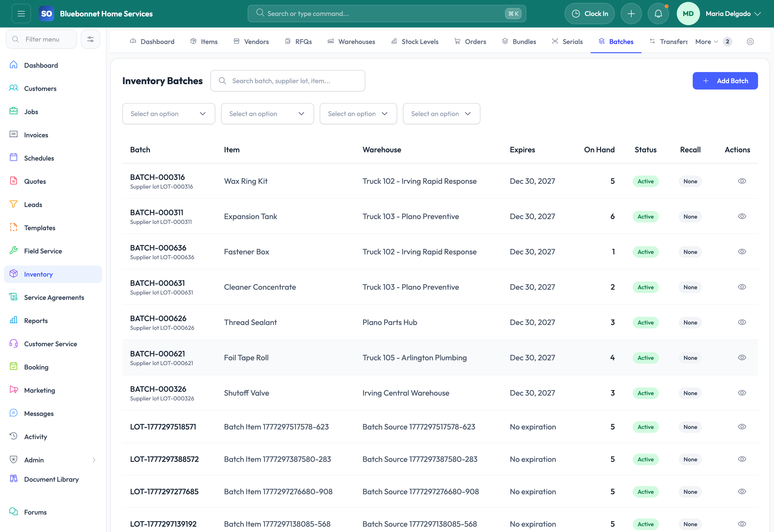
Task: Switch to the Transfers tab
Action: pos(668,42)
